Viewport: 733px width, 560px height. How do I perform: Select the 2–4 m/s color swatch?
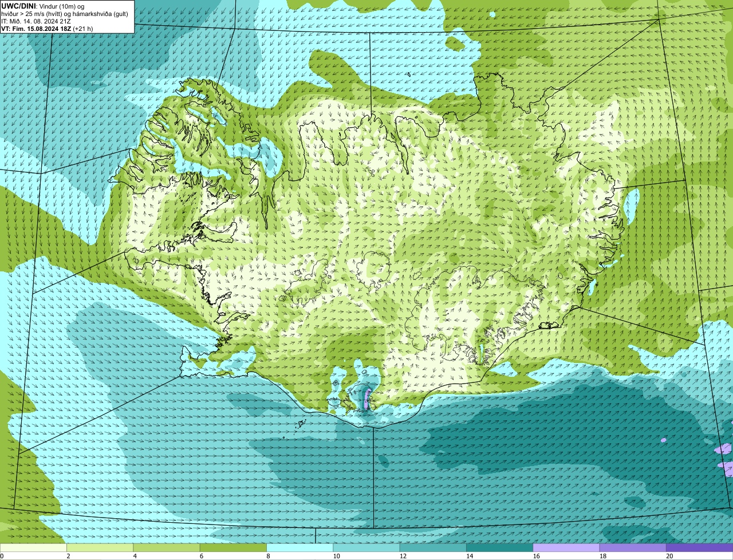(100, 547)
